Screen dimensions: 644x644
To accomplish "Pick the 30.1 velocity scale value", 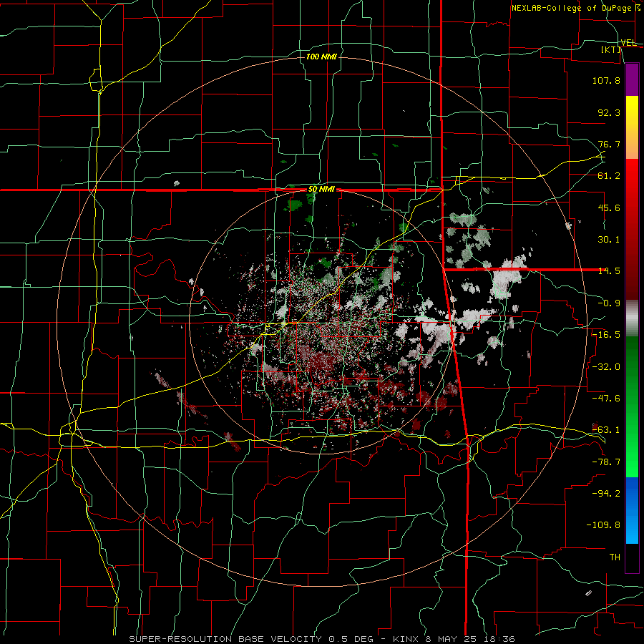I will click(x=609, y=240).
